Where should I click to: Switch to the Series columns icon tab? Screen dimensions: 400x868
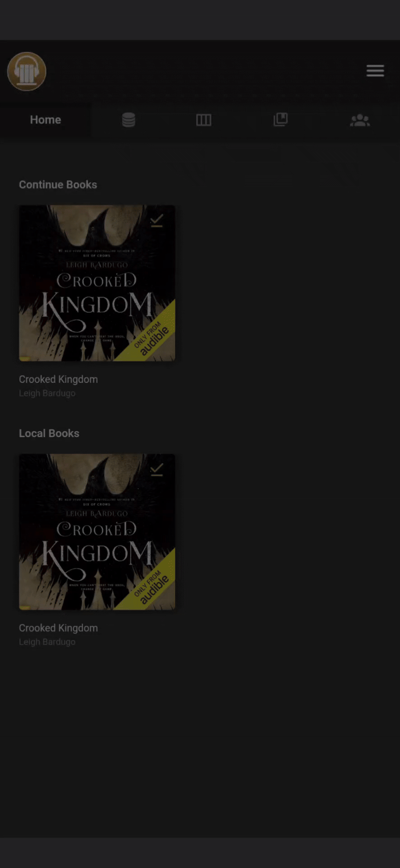203,120
